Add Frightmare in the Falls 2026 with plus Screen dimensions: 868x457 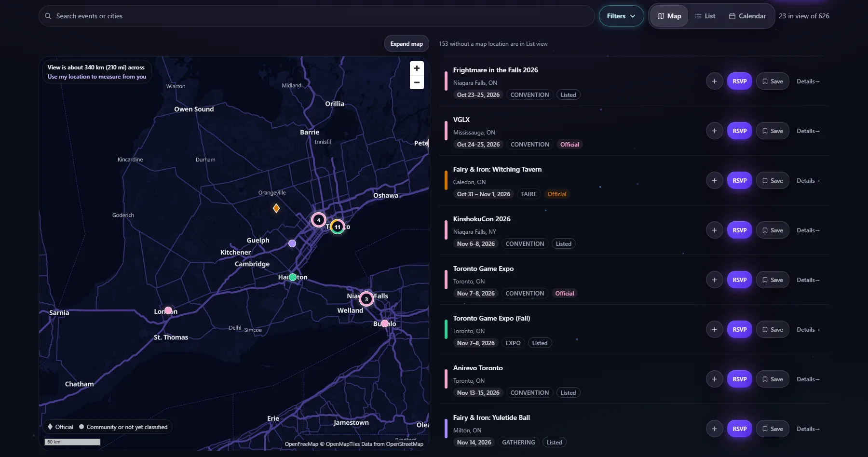714,81
